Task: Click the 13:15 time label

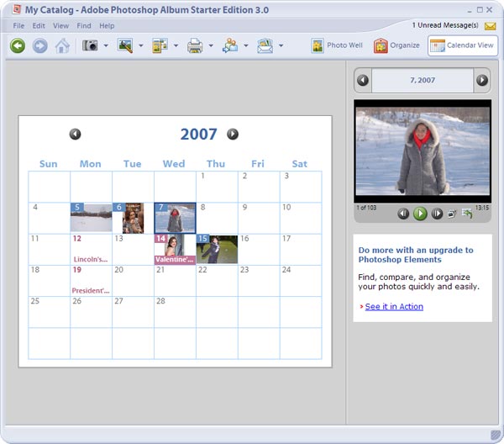Action: pos(482,208)
